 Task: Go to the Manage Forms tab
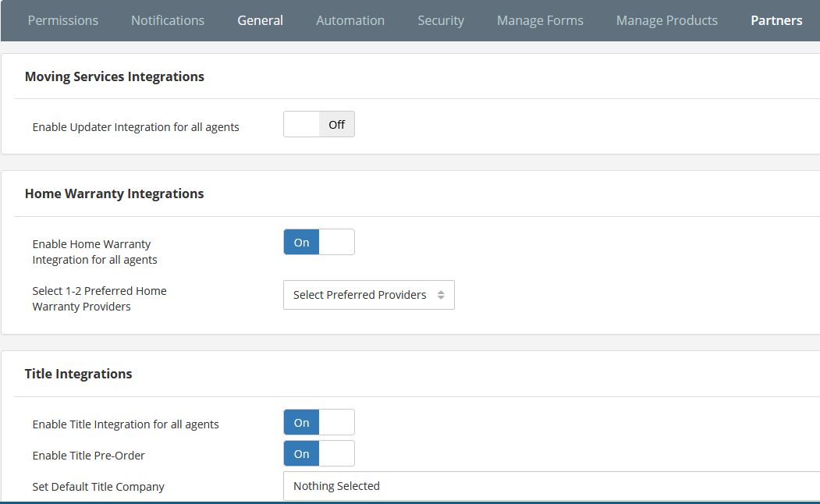coord(540,20)
